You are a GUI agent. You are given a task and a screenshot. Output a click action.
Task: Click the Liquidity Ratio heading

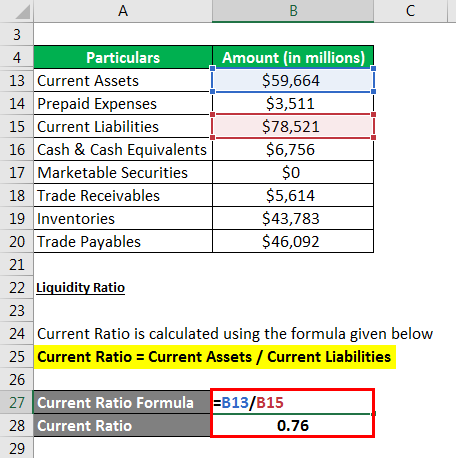click(80, 288)
